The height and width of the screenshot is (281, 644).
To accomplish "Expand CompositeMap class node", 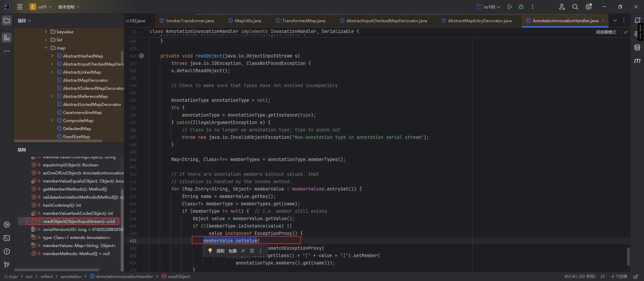I will (52, 120).
